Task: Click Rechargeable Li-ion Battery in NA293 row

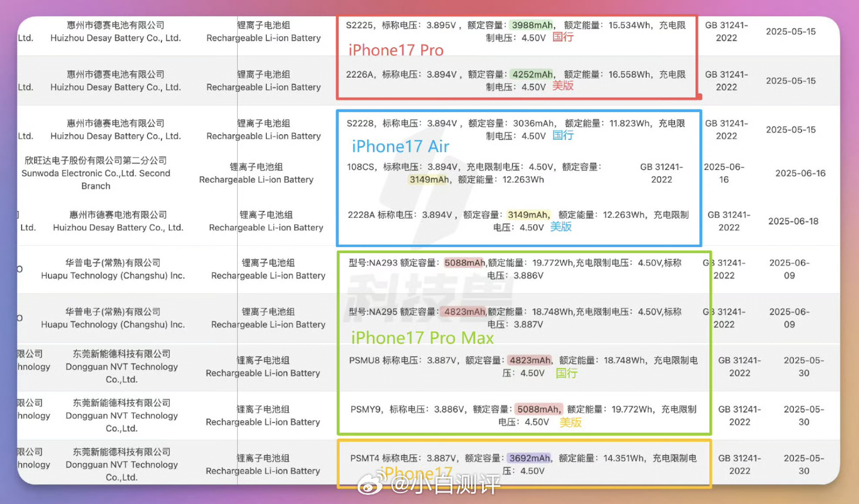Action: pyautogui.click(x=268, y=276)
